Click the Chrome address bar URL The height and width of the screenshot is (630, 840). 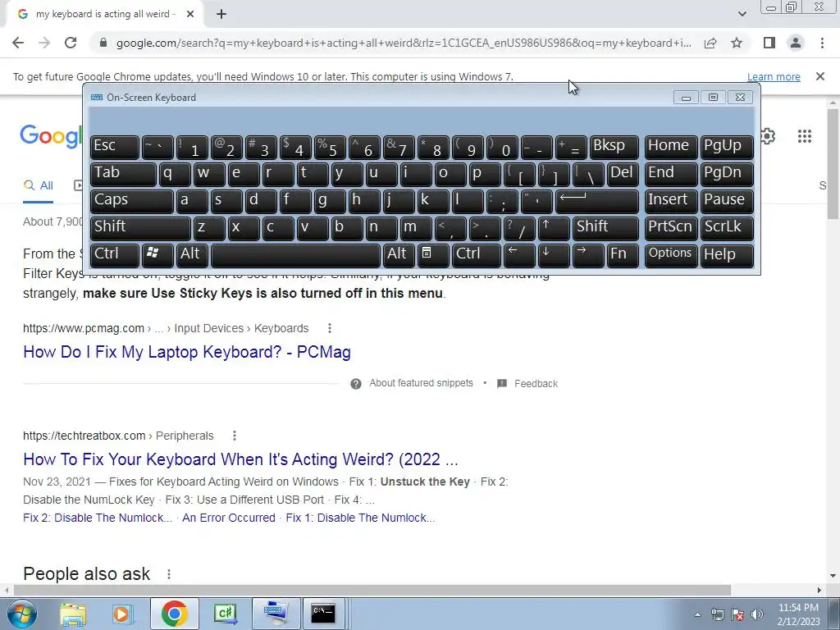pyautogui.click(x=404, y=43)
